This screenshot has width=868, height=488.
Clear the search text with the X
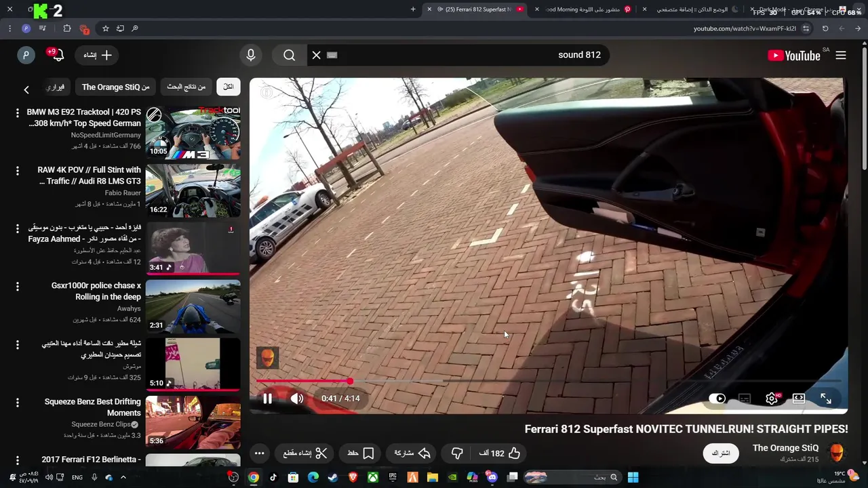316,56
